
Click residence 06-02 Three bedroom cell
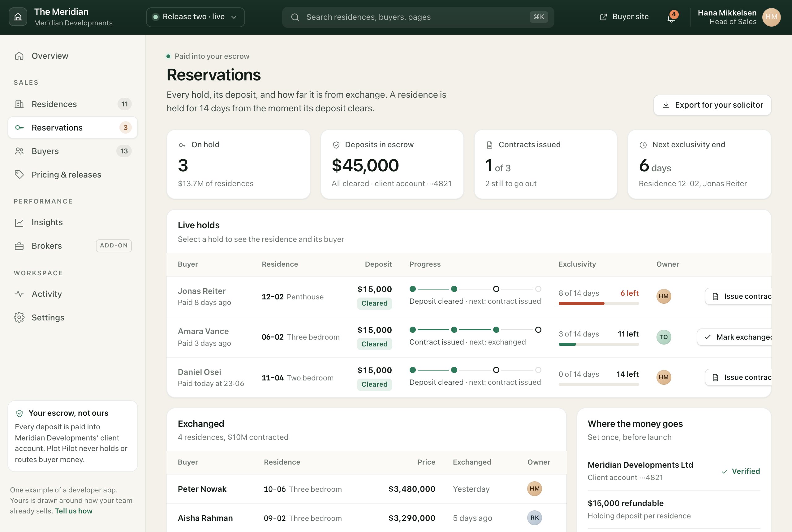coord(300,337)
